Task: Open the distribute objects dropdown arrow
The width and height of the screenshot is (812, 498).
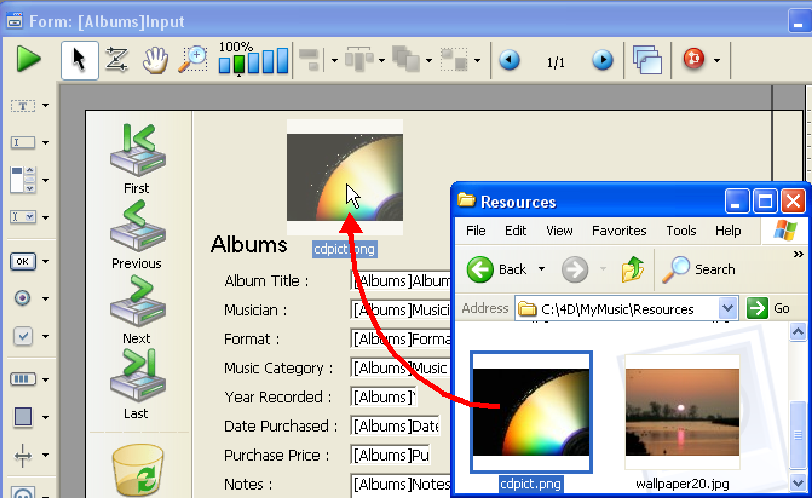Action: coord(382,61)
